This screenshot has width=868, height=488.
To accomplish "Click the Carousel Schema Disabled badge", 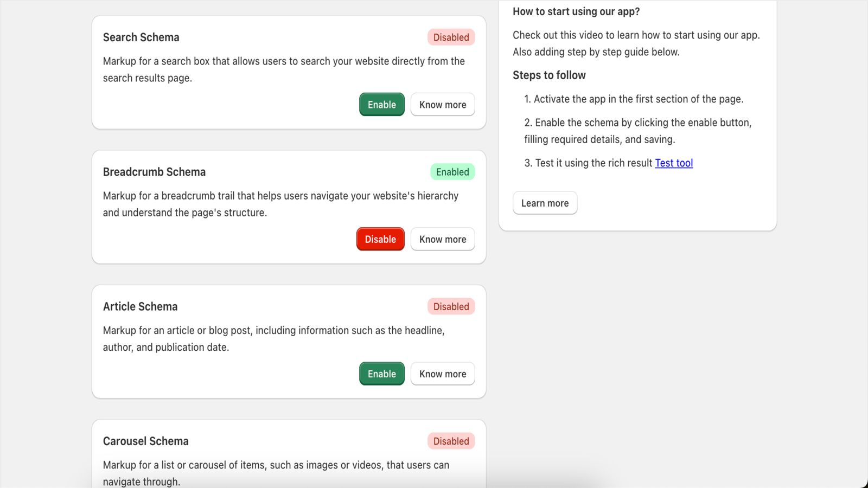I will (x=451, y=441).
